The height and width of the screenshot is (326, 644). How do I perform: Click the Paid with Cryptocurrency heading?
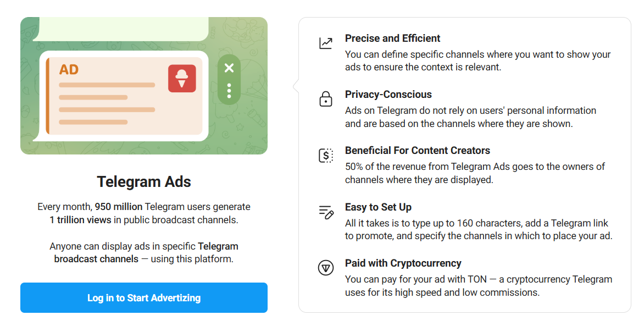pos(403,263)
